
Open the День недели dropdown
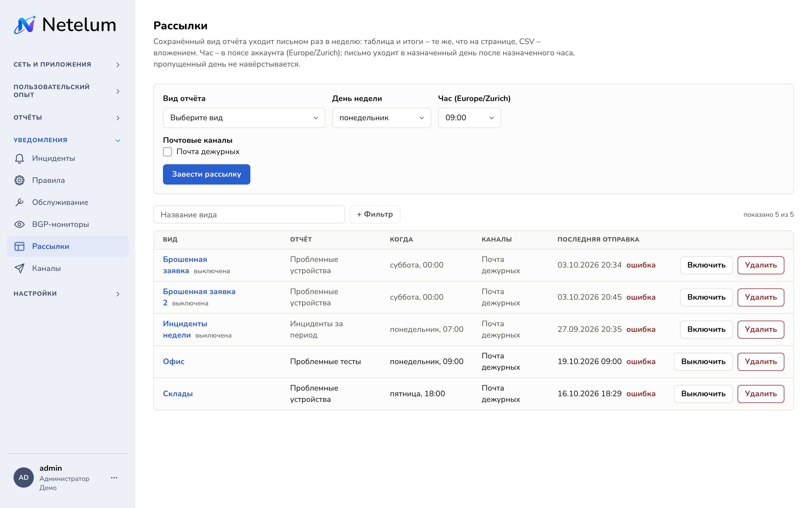tap(381, 118)
